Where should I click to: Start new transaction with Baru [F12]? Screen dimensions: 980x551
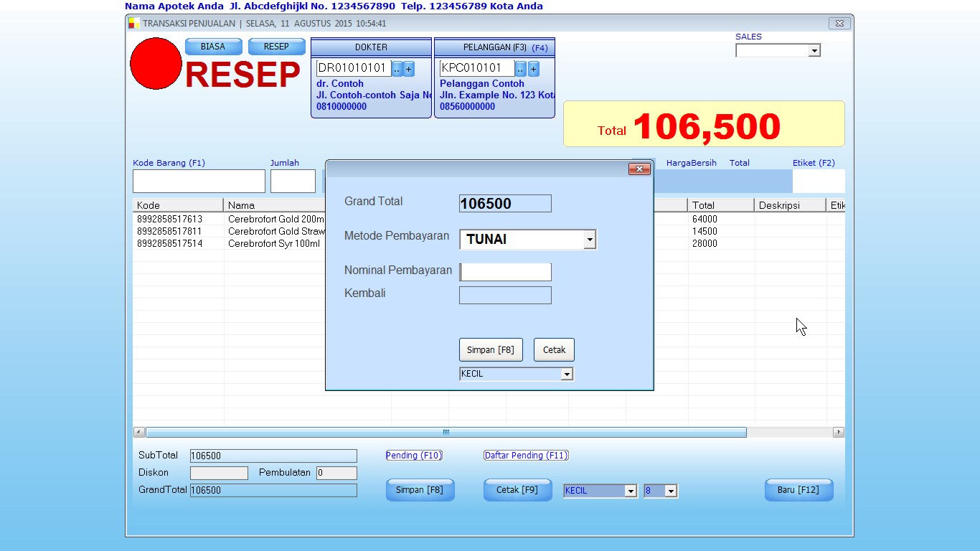[x=798, y=490]
